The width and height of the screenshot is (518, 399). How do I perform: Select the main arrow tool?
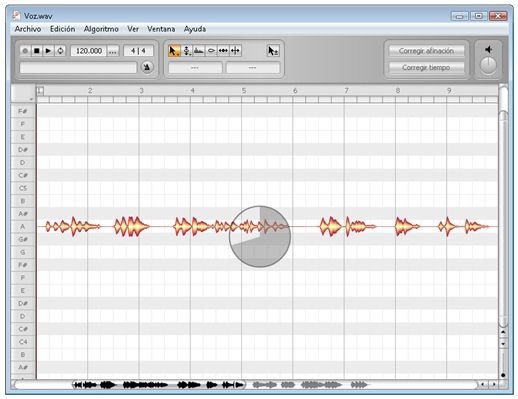tap(174, 51)
